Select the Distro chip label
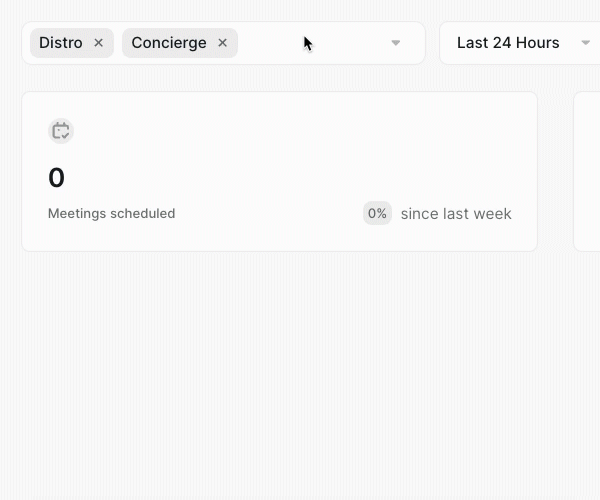This screenshot has height=500, width=600. 61,43
